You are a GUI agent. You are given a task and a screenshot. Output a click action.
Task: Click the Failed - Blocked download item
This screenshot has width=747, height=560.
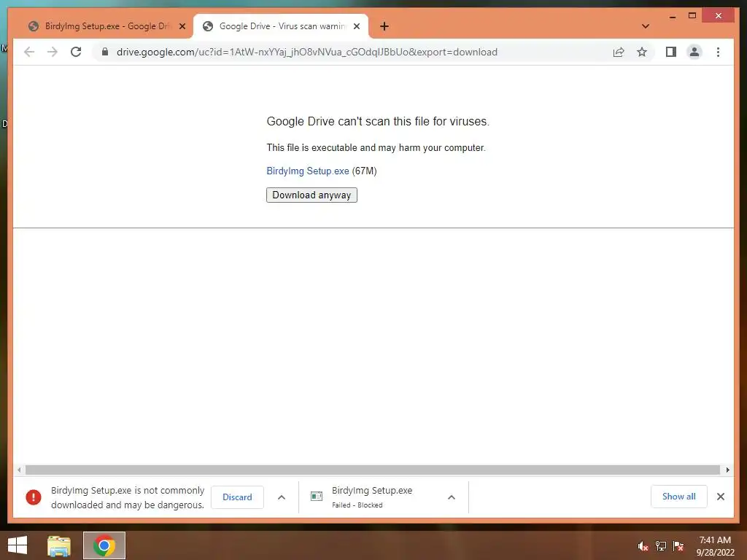click(x=384, y=497)
